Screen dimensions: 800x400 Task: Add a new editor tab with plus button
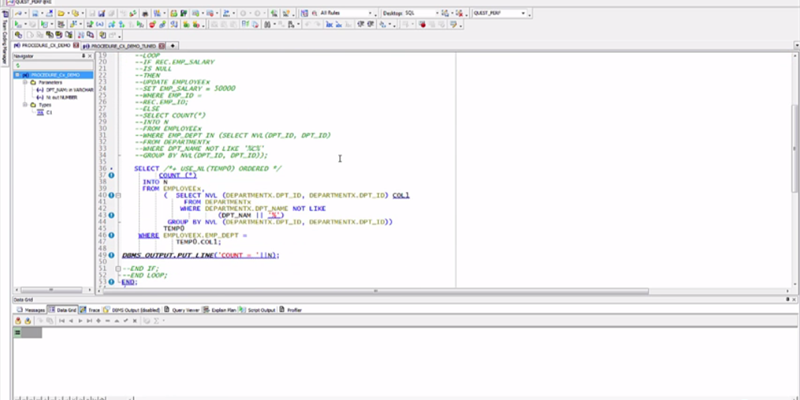(172, 46)
